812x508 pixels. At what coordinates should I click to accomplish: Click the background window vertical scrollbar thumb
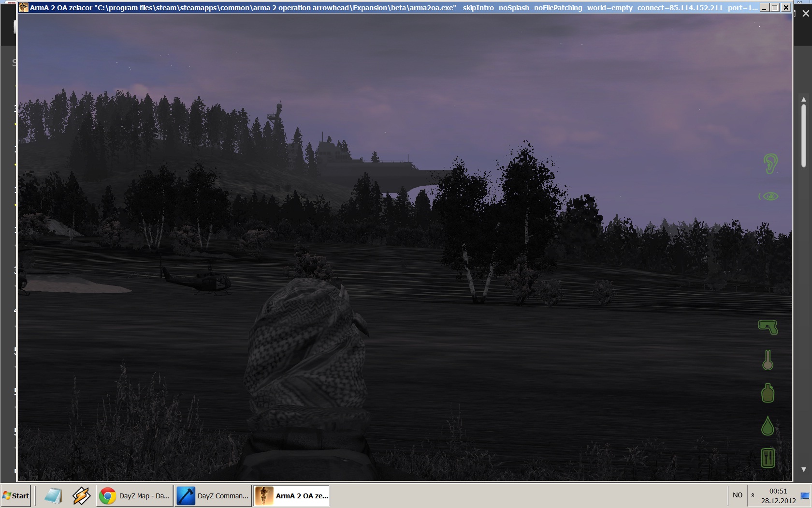[x=804, y=135]
